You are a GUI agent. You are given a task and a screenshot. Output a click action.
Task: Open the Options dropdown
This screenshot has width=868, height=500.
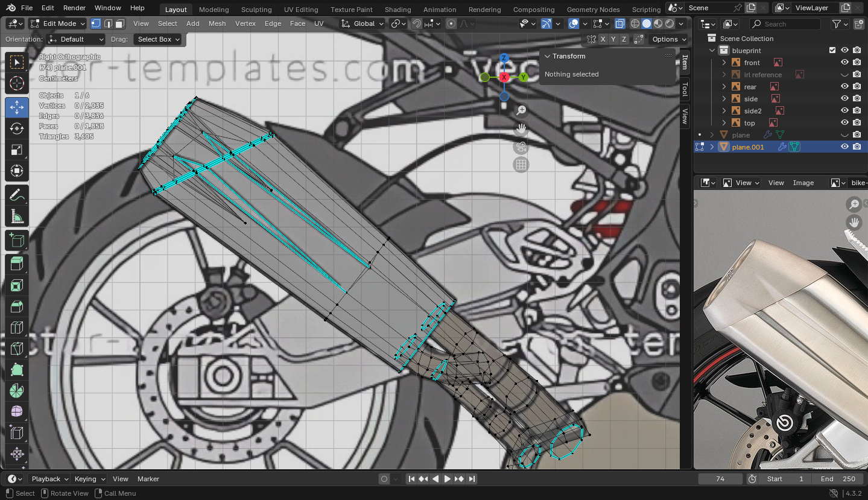669,39
